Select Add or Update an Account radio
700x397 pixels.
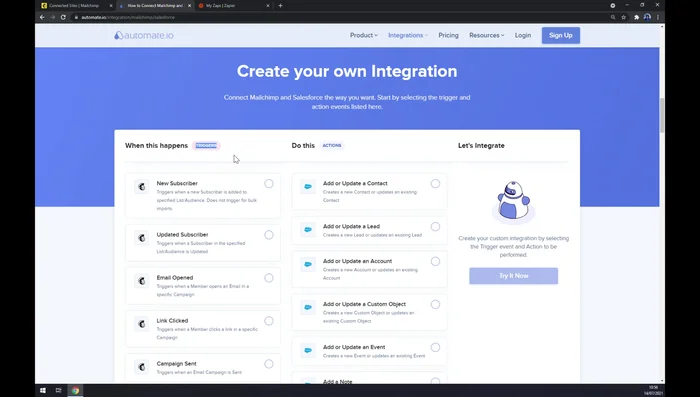[435, 261]
